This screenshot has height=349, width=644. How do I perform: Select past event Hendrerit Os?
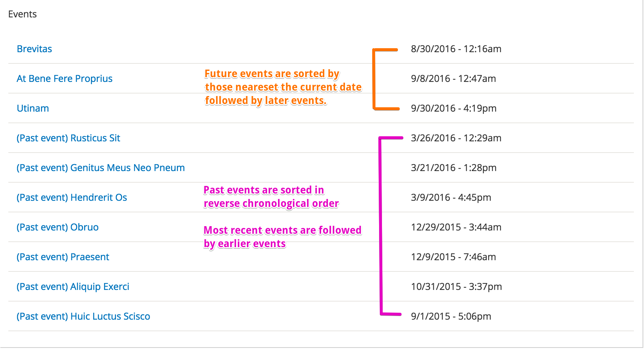point(72,198)
